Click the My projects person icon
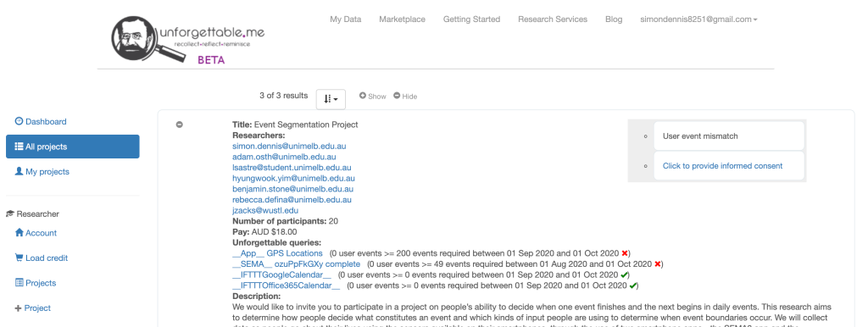This screenshot has width=868, height=327. pyautogui.click(x=19, y=171)
